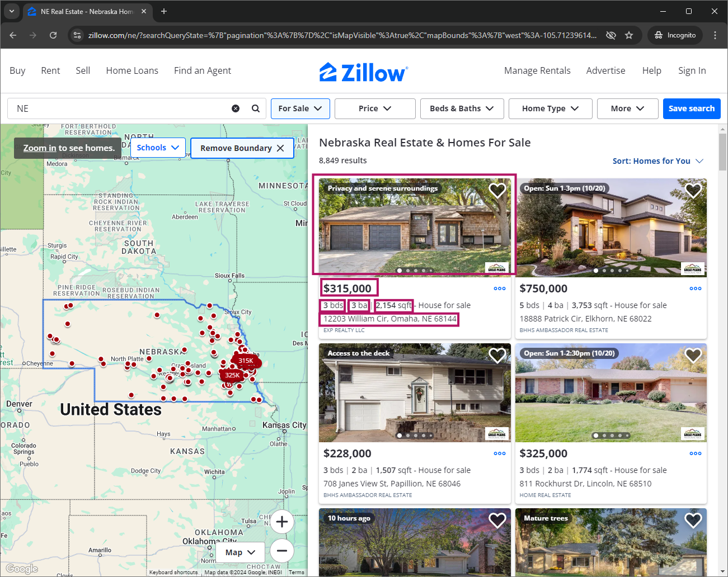Screen dimensions: 728x577
Task: Click the magnifying glass search icon
Action: (256, 108)
